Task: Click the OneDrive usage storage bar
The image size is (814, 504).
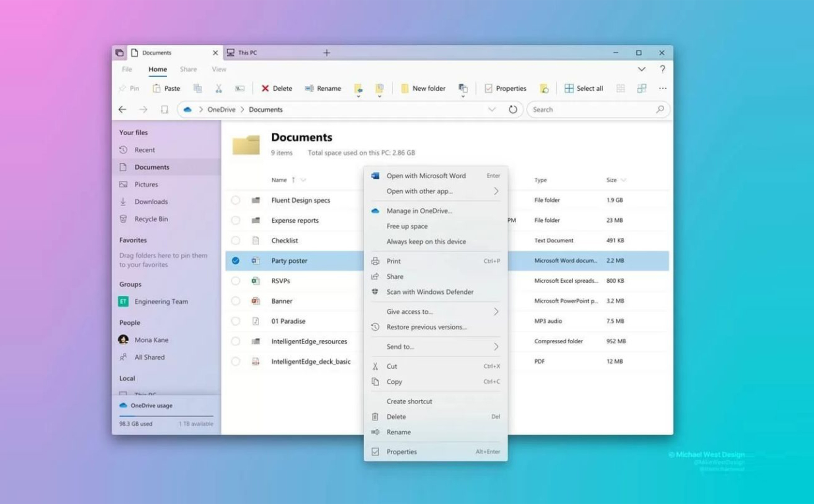Action: click(166, 416)
